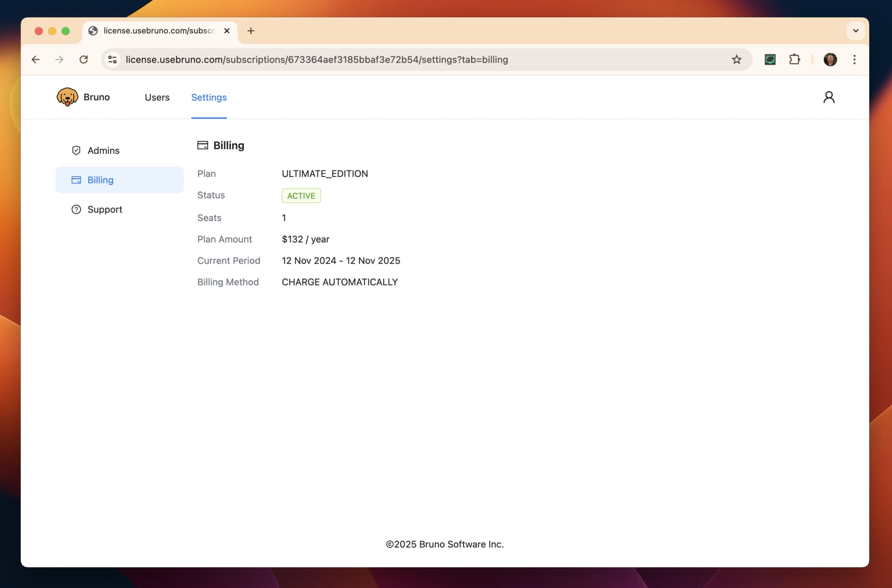Image resolution: width=892 pixels, height=588 pixels.
Task: Click the Admins menu item
Action: pyautogui.click(x=103, y=150)
